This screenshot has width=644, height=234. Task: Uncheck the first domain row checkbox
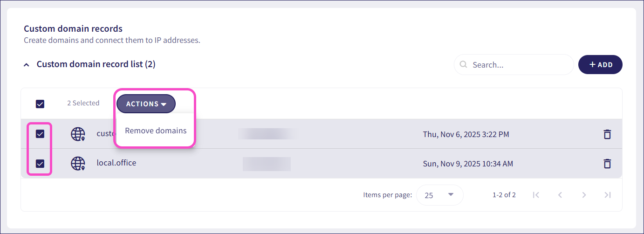pyautogui.click(x=40, y=134)
